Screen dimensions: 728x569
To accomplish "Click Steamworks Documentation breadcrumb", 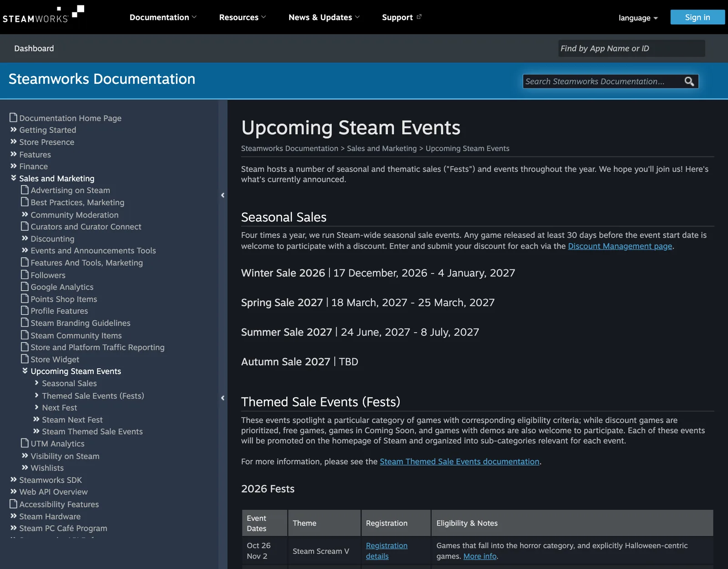I will tap(290, 148).
